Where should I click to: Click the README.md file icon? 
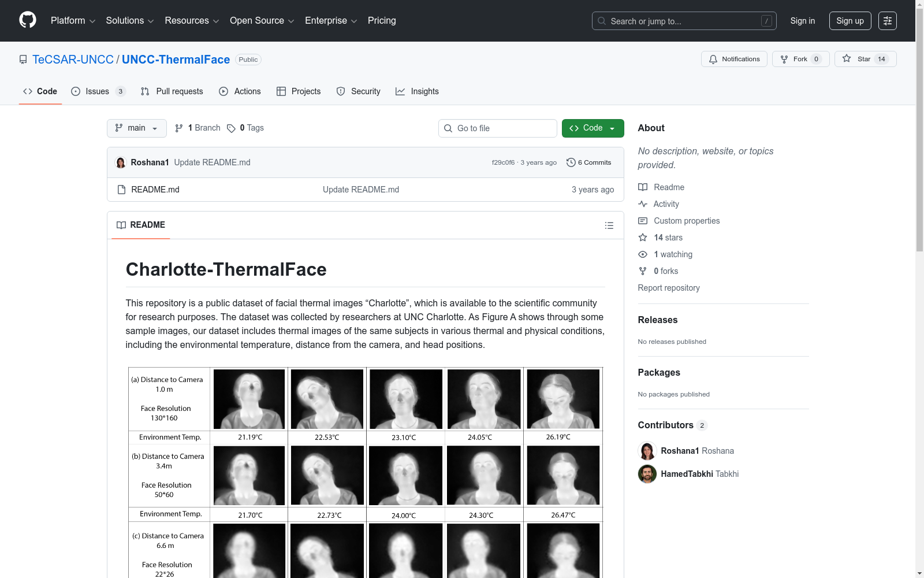coord(121,190)
